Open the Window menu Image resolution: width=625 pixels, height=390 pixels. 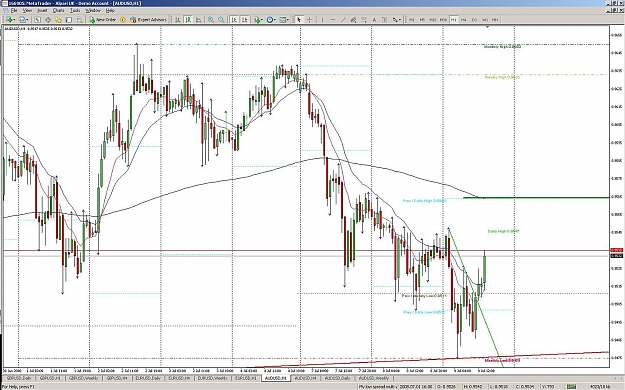coord(93,10)
